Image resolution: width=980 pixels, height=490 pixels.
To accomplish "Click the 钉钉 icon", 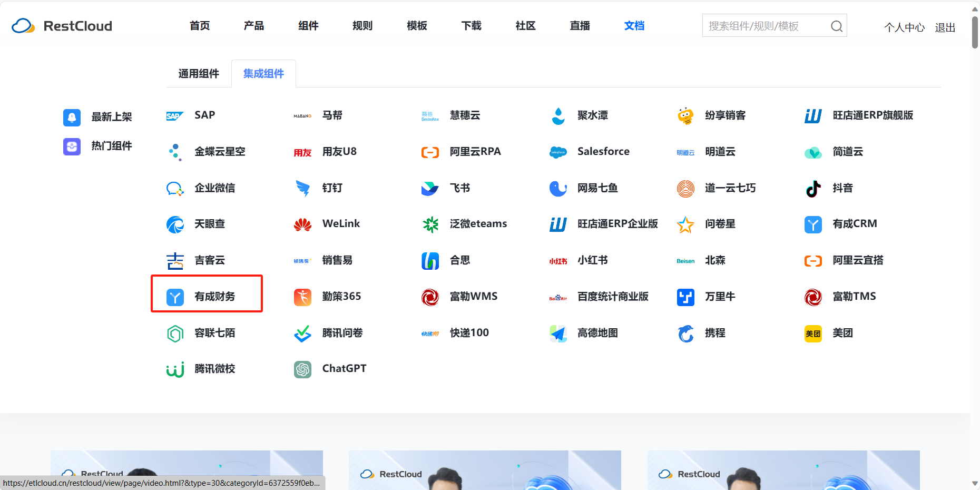I will pos(303,188).
